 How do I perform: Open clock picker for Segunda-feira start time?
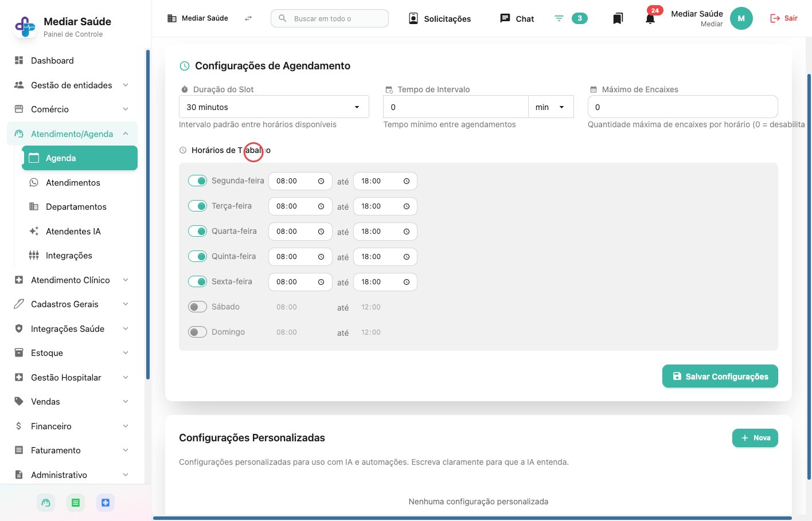[321, 181]
